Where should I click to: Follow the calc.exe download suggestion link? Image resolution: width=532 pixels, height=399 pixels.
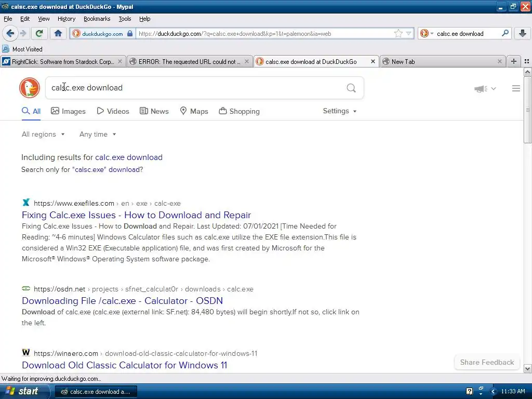(x=129, y=157)
